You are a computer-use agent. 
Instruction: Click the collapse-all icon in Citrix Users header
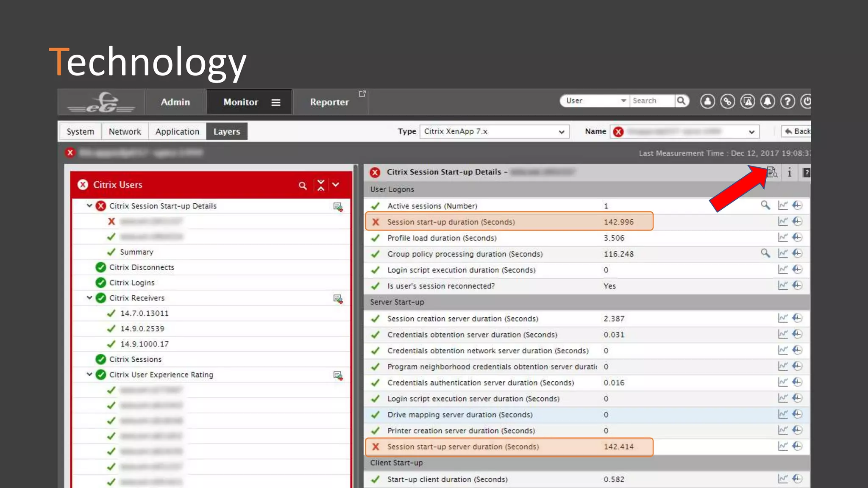[321, 185]
